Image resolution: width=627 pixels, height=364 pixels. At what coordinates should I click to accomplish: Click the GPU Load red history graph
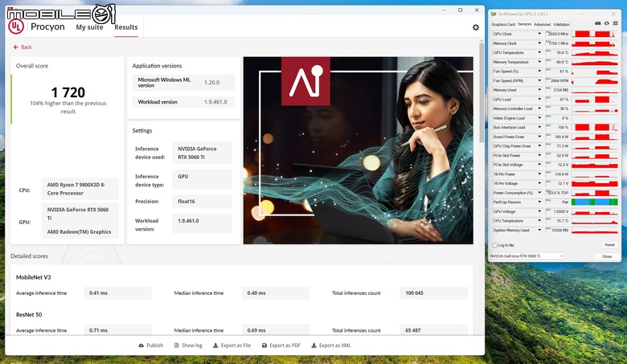[x=595, y=100]
